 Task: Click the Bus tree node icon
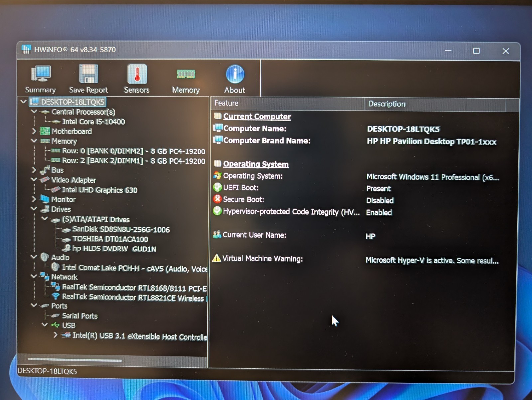(45, 170)
